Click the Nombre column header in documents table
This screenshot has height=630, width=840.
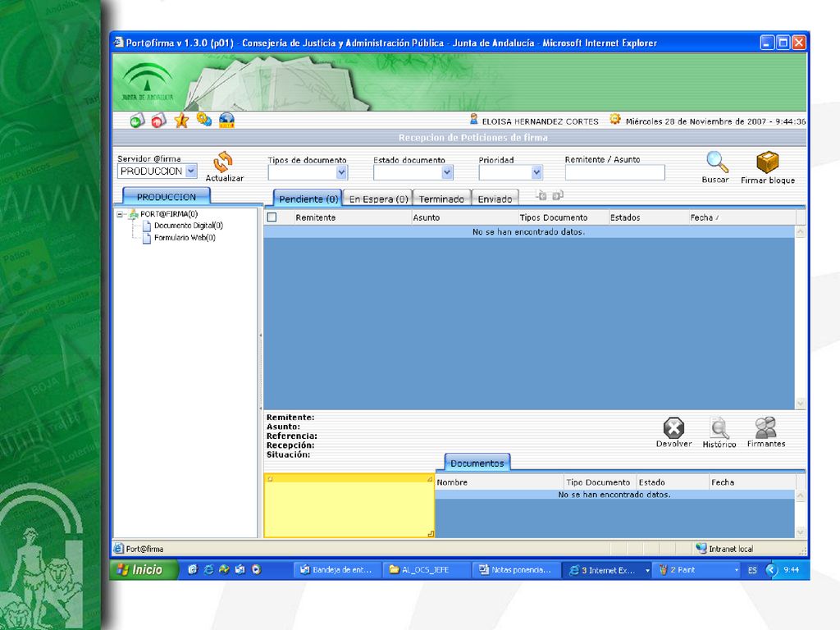tap(499, 482)
